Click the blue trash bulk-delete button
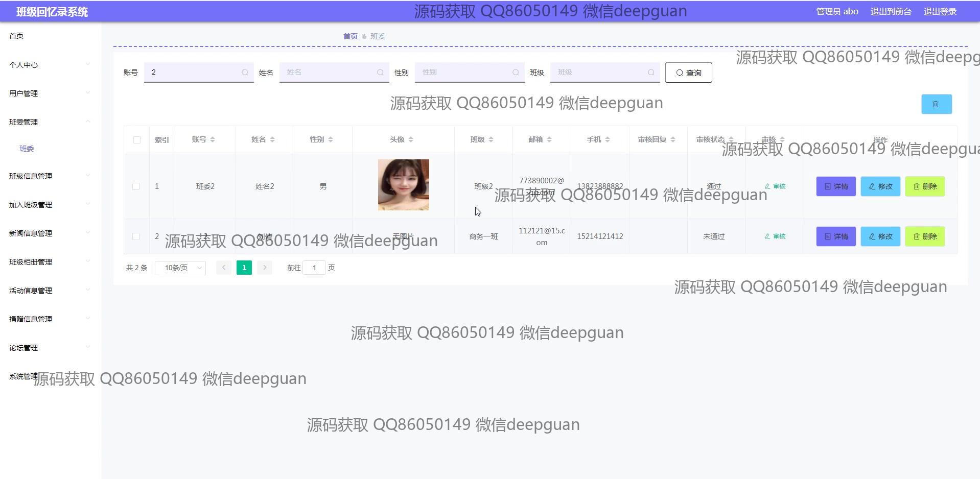Image resolution: width=980 pixels, height=479 pixels. click(936, 104)
